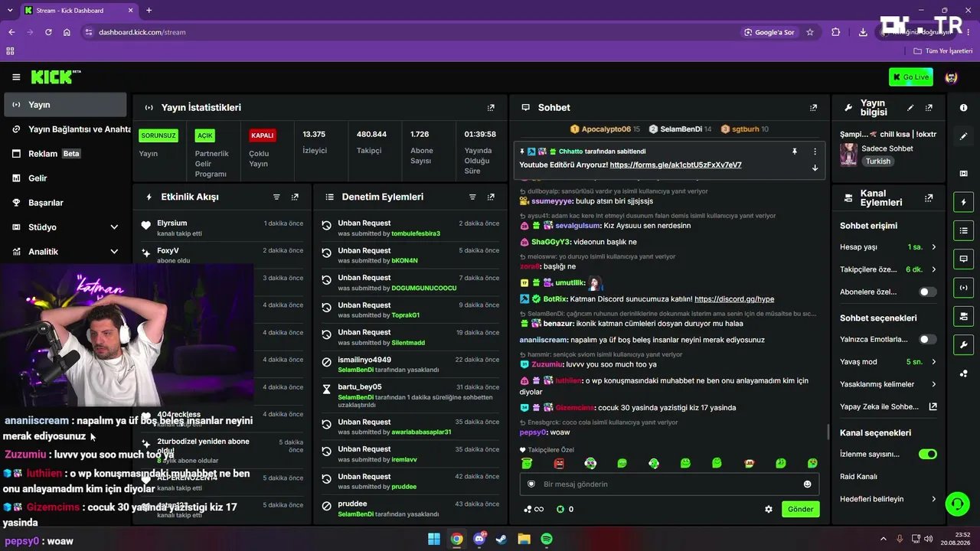Screen dimensions: 980x551
Task: Unpin the pinned chat message
Action: click(795, 152)
